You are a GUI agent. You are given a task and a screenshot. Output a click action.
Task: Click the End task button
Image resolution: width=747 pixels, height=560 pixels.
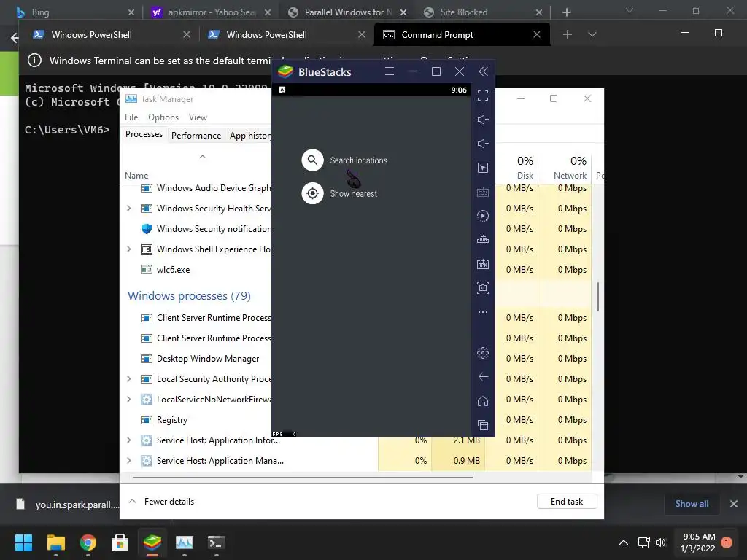[x=566, y=502]
